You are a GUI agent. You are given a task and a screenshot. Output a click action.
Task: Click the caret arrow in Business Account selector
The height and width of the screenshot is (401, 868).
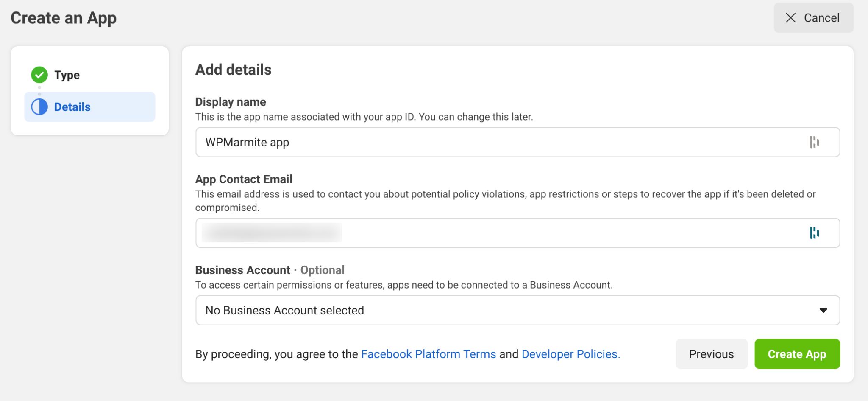(823, 310)
